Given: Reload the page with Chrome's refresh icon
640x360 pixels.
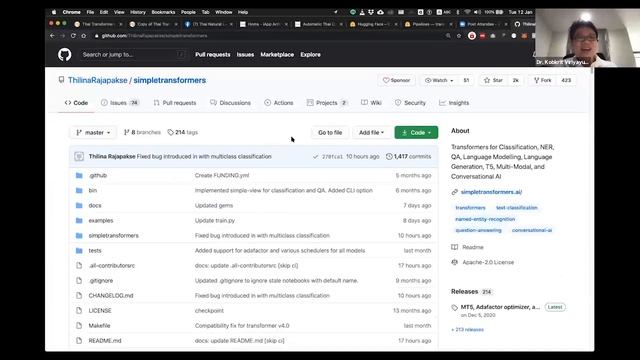Looking at the screenshot, I should pyautogui.click(x=73, y=36).
